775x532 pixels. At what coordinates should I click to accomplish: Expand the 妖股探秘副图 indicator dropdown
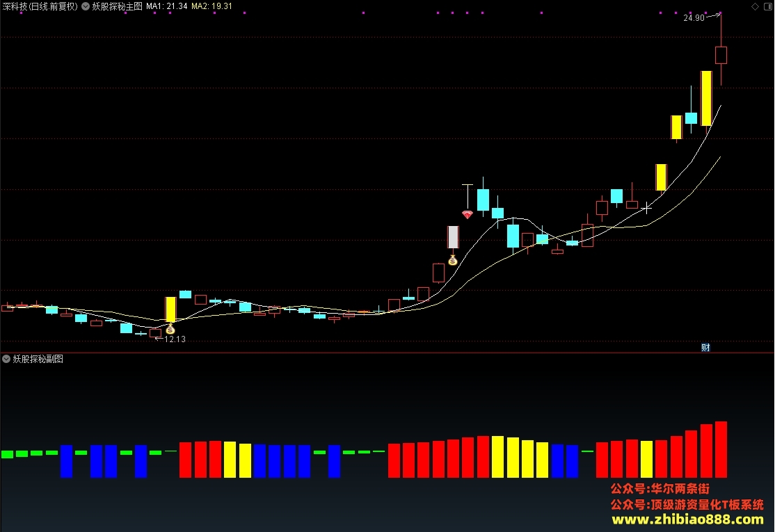pos(6,359)
